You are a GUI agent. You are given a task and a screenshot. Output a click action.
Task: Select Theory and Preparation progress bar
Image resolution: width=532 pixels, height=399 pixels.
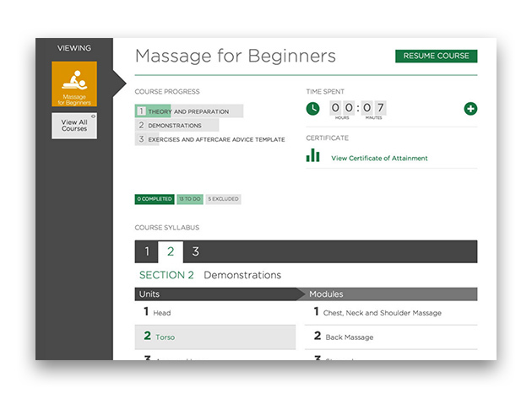[x=189, y=111]
